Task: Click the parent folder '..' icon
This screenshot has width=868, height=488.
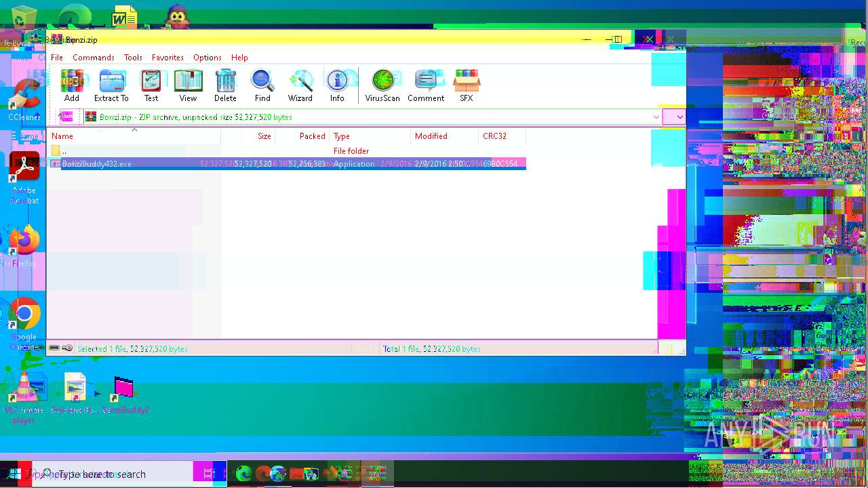Action: (x=56, y=150)
